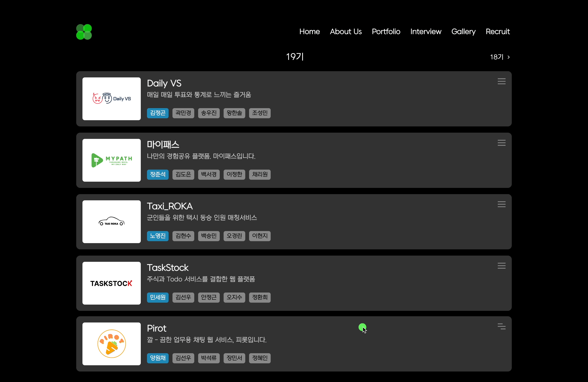Viewport: 588px width, 382px height.
Task: Select member tag 정환희
Action: [260, 298]
